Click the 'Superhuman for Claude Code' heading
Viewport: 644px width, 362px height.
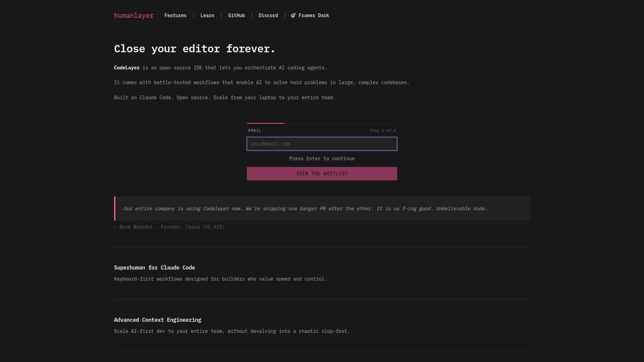(x=154, y=267)
